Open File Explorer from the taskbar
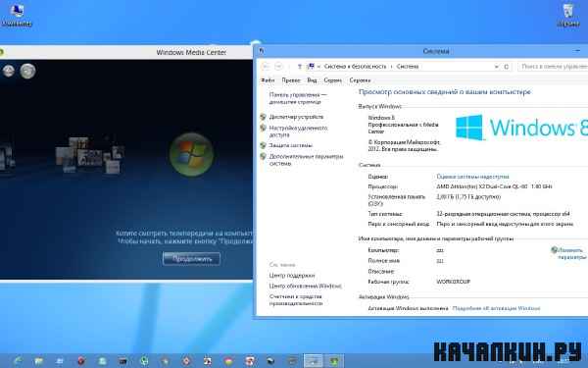The width and height of the screenshot is (588, 368). point(38,361)
